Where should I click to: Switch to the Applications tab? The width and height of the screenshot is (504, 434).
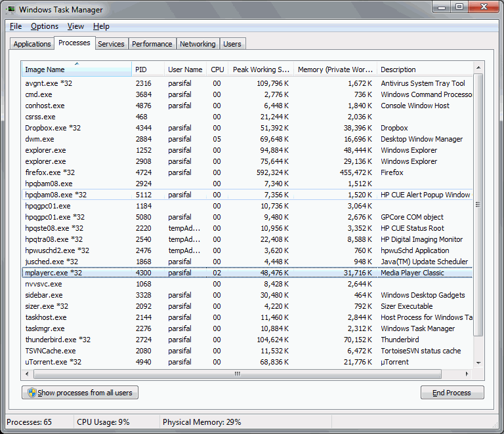pos(31,44)
